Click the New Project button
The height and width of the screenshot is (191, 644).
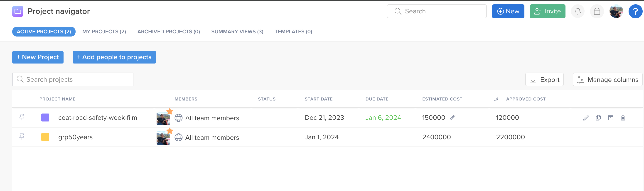click(38, 57)
